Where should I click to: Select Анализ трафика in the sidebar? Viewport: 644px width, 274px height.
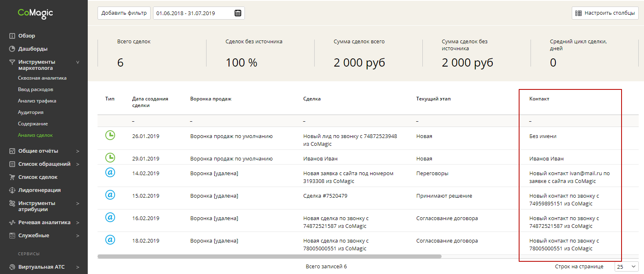pyautogui.click(x=37, y=101)
